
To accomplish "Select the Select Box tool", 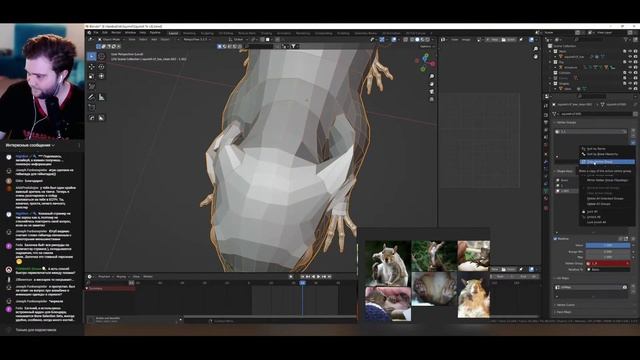I will (91, 56).
